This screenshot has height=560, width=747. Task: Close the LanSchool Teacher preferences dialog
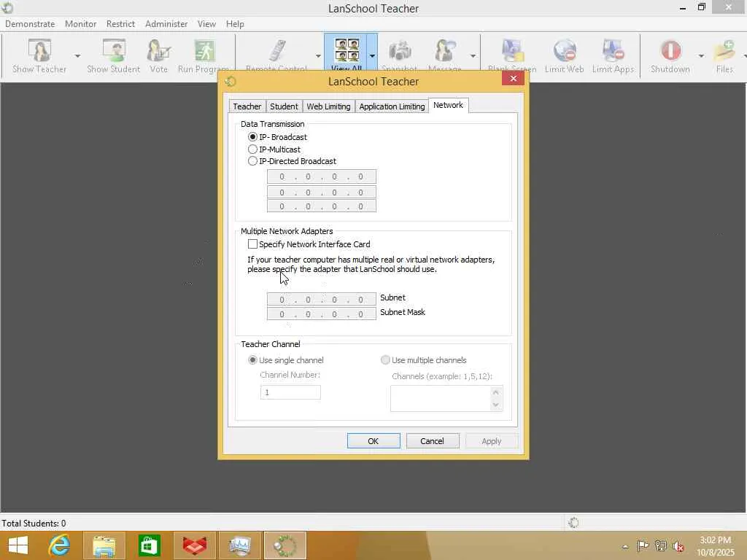[513, 79]
